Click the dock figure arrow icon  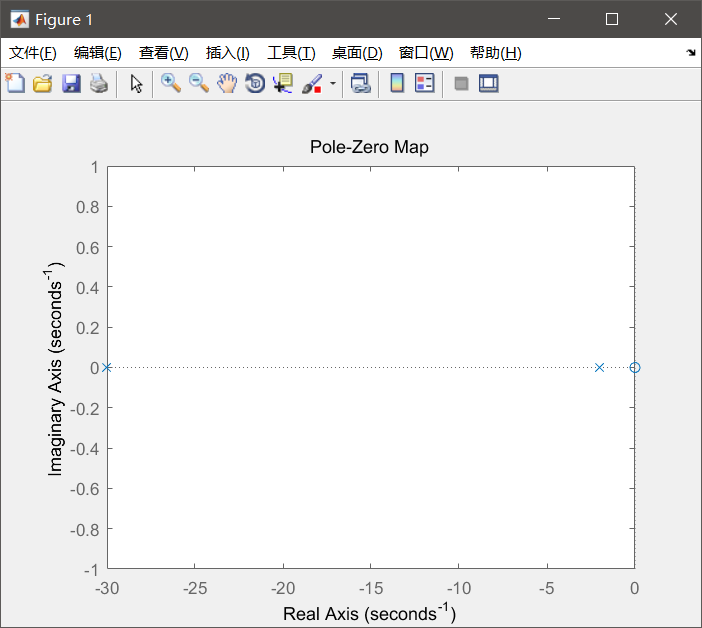tap(691, 53)
